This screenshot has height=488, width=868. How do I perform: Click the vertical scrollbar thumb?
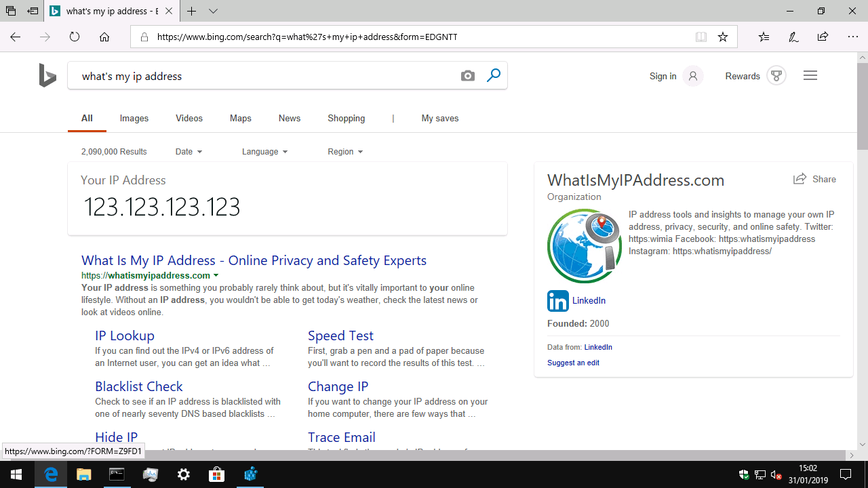(863, 106)
